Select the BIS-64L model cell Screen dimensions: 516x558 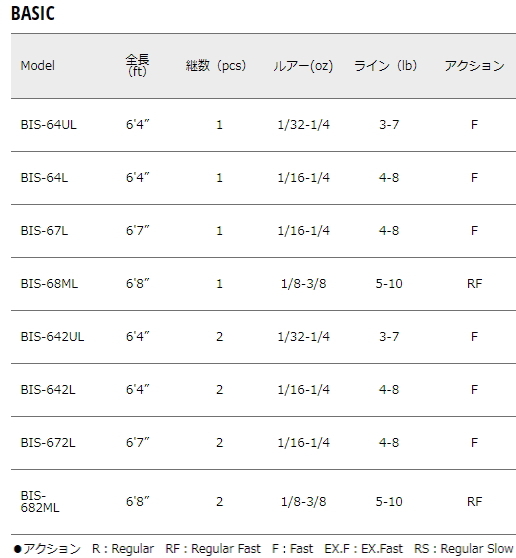pyautogui.click(x=44, y=178)
